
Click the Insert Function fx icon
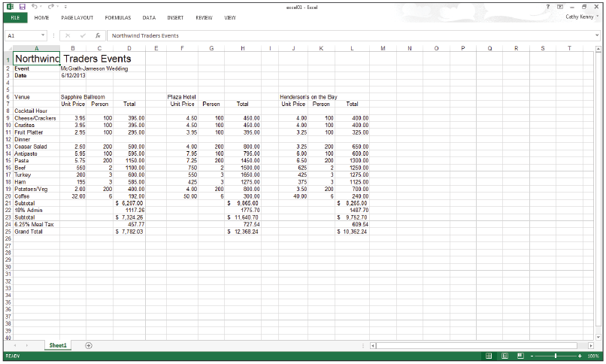pos(98,35)
